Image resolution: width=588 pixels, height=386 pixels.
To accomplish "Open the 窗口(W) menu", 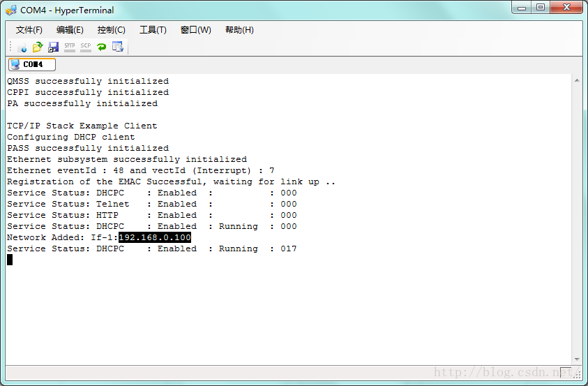I will [196, 30].
